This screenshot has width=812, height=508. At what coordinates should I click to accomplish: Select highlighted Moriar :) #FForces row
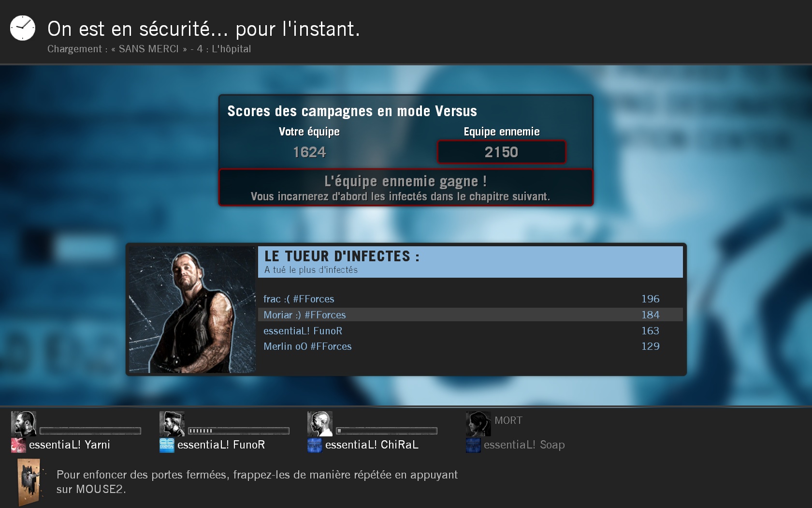point(470,314)
